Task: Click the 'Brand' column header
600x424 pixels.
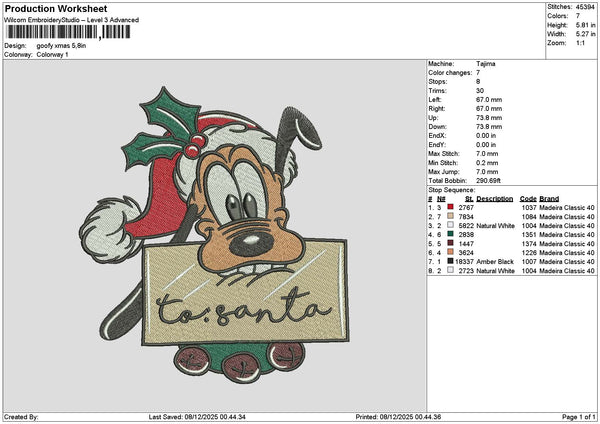Action: click(549, 199)
